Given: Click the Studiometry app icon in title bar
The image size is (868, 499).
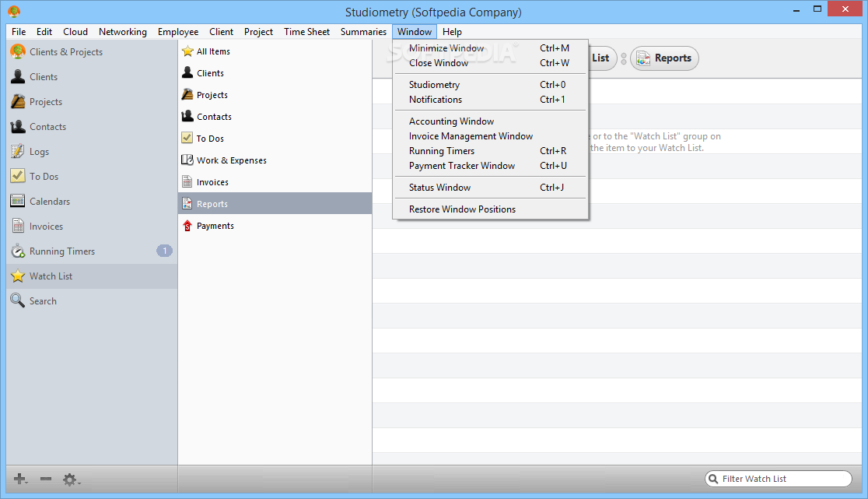Looking at the screenshot, I should click(x=14, y=11).
